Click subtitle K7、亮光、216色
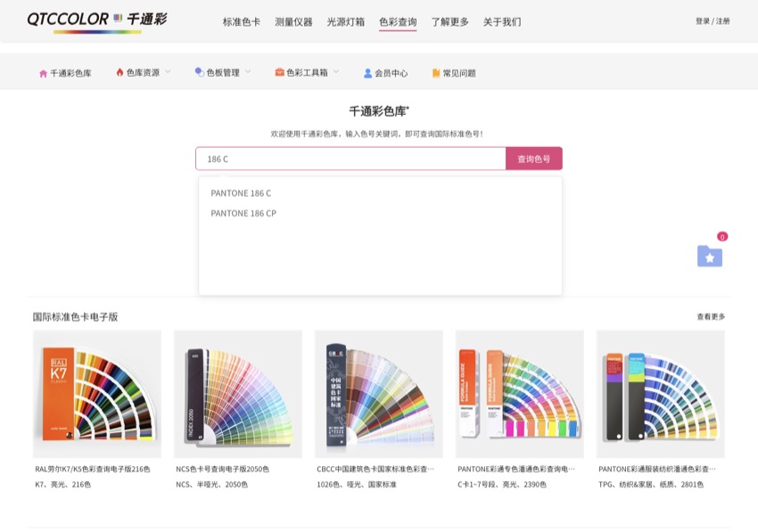 pos(62,484)
